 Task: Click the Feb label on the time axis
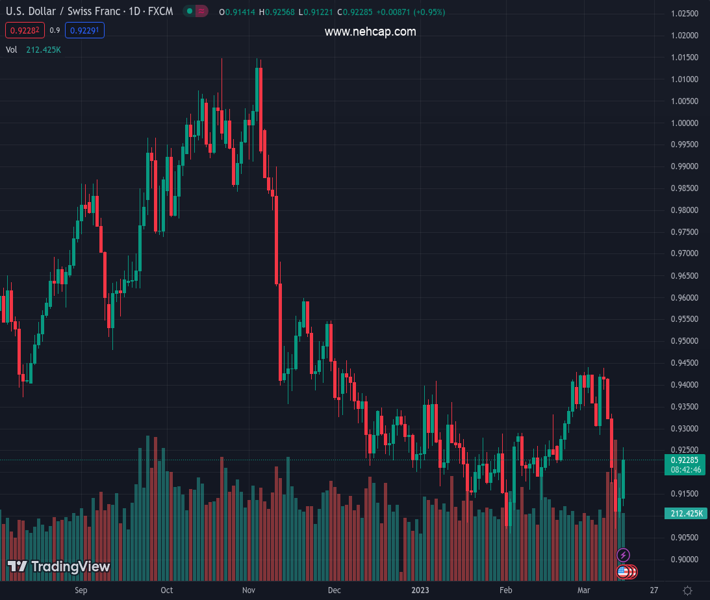point(506,590)
